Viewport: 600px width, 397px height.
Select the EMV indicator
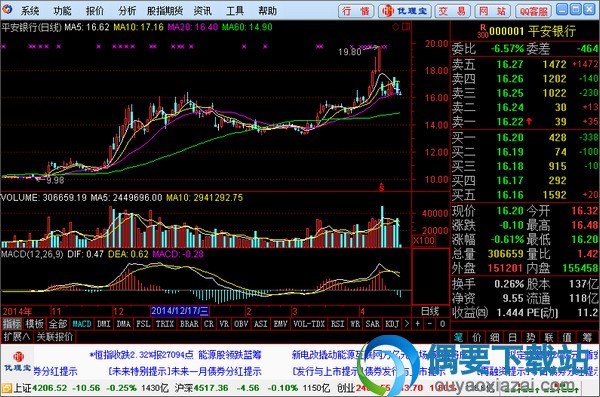point(280,324)
